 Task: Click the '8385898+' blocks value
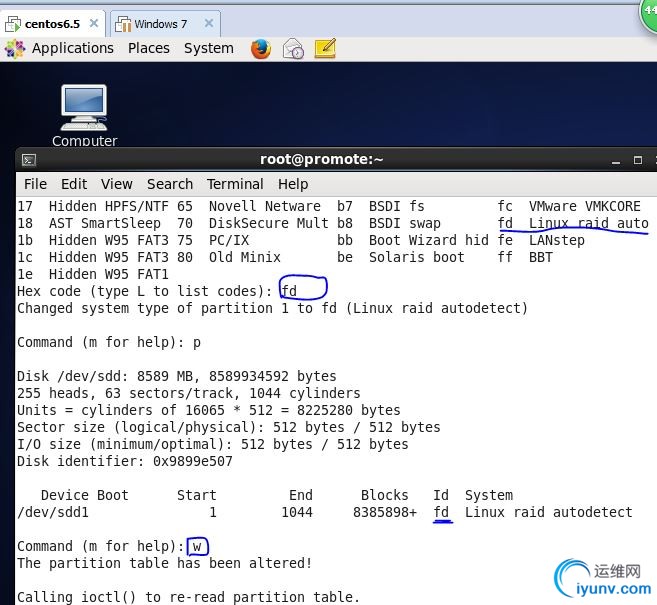(385, 512)
